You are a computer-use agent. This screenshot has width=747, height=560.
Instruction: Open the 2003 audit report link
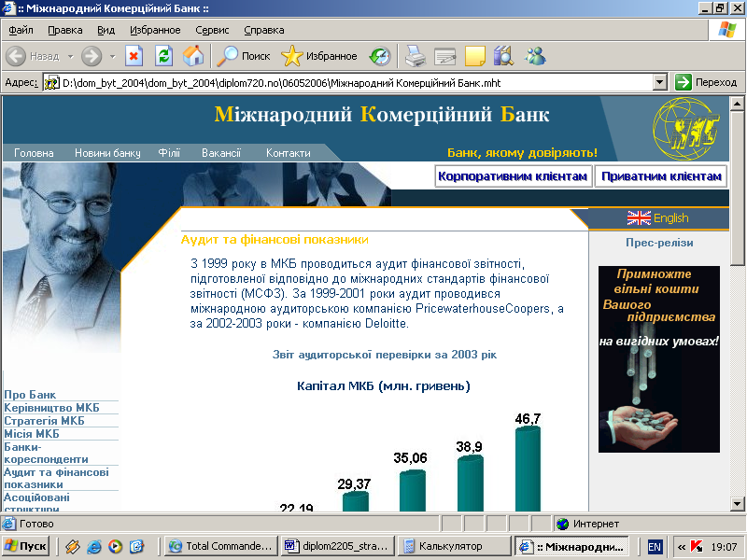click(x=385, y=355)
